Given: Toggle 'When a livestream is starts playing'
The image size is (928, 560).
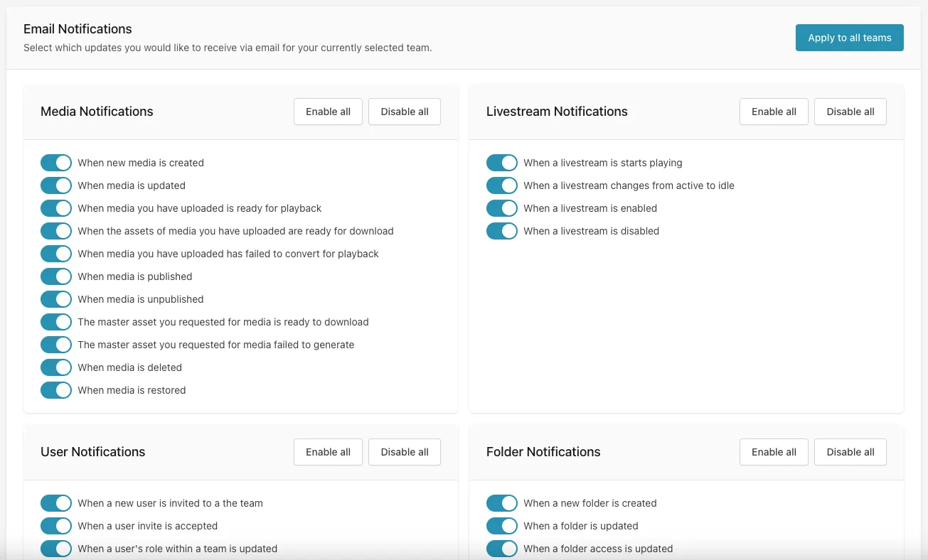Looking at the screenshot, I should 502,163.
